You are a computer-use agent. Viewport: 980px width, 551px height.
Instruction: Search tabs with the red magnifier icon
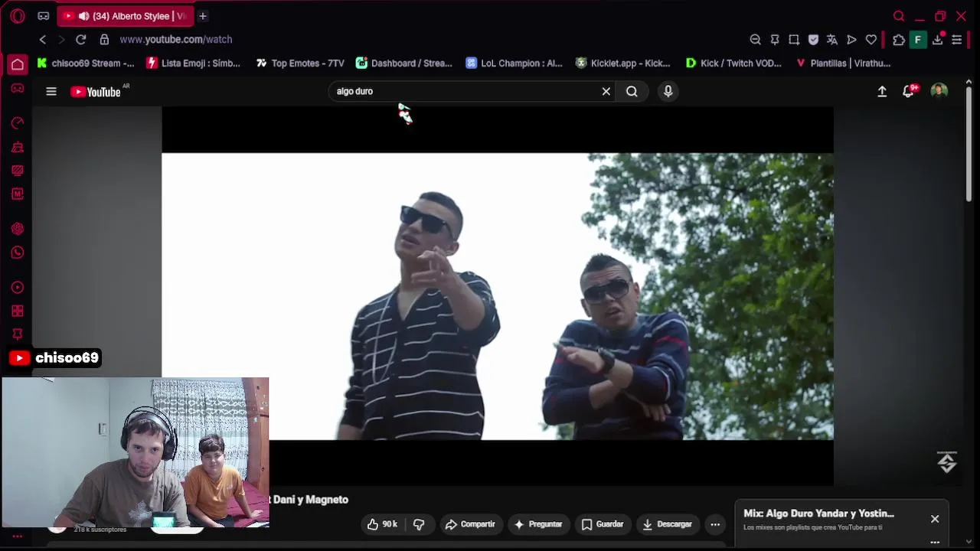coord(899,16)
